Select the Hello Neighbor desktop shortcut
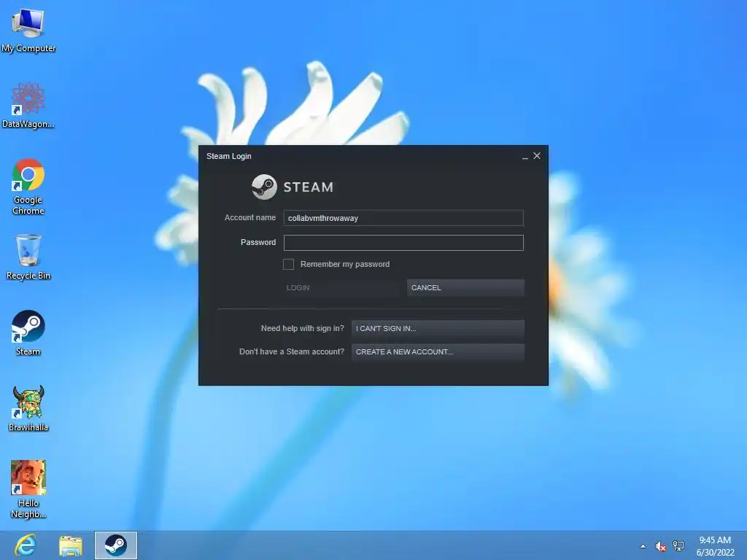747x560 pixels. pyautogui.click(x=28, y=489)
